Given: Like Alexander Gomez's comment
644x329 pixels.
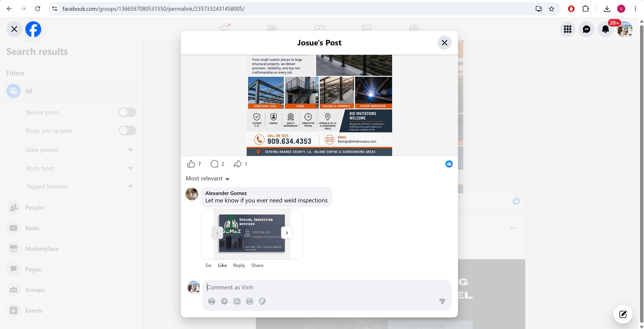Looking at the screenshot, I should click(222, 265).
